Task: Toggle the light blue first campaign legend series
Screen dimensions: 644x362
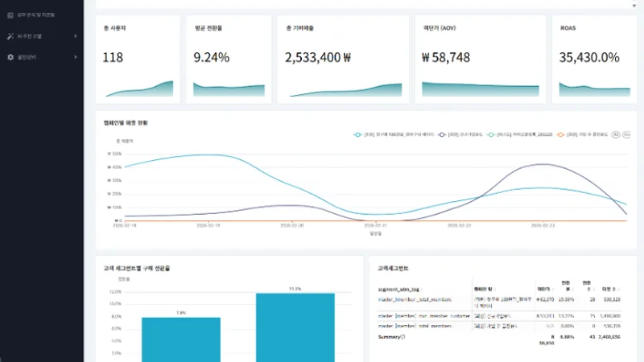Action: tap(394, 134)
